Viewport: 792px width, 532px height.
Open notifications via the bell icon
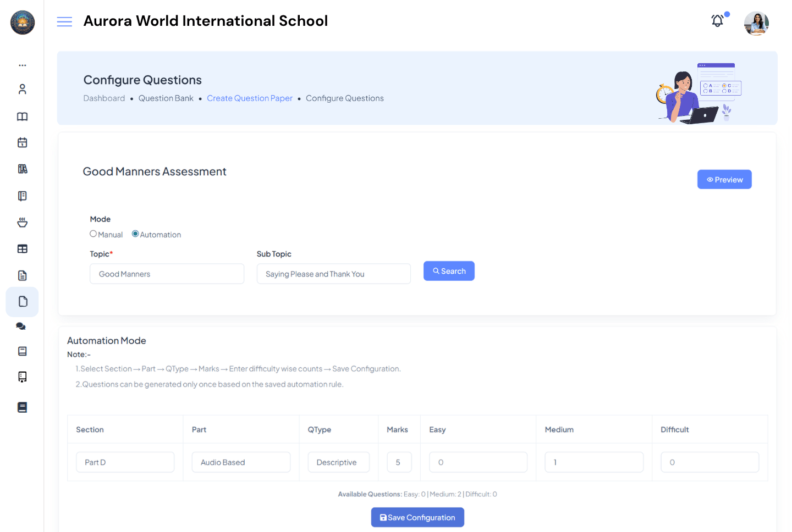pyautogui.click(x=717, y=20)
